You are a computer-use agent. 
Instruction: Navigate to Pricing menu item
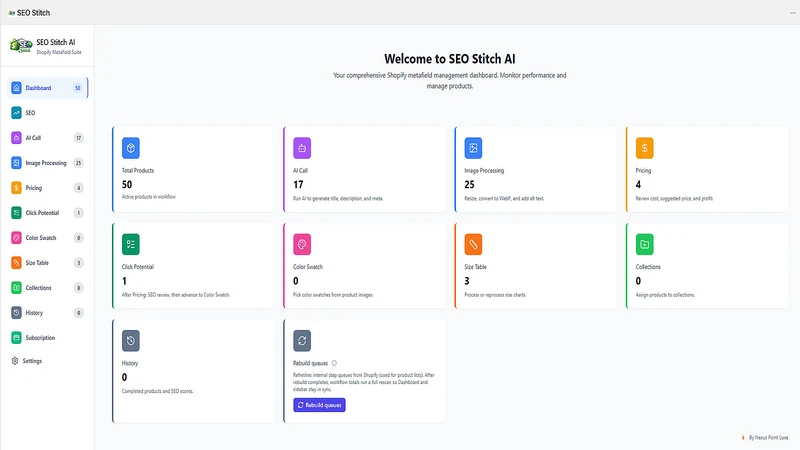coord(47,188)
